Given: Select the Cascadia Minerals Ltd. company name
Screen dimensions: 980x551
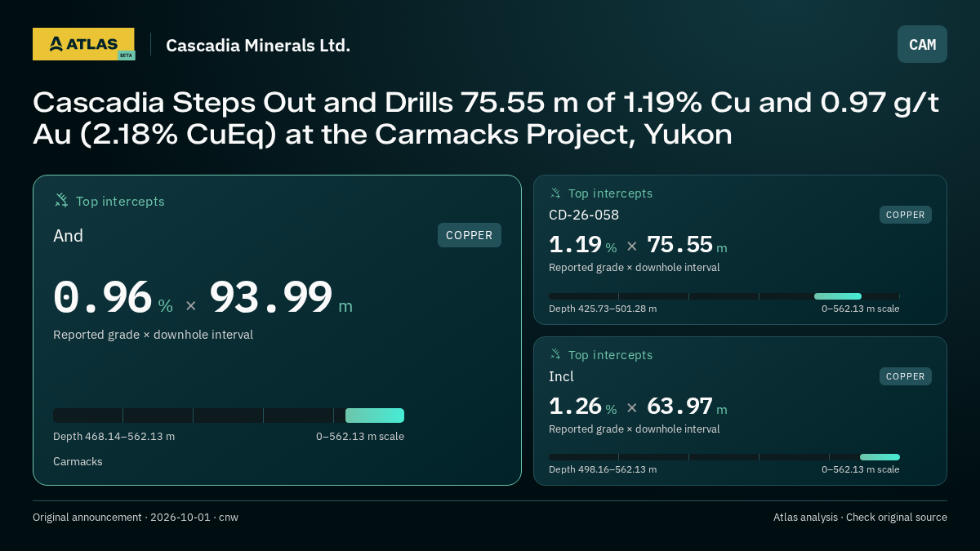Looking at the screenshot, I should tap(258, 45).
